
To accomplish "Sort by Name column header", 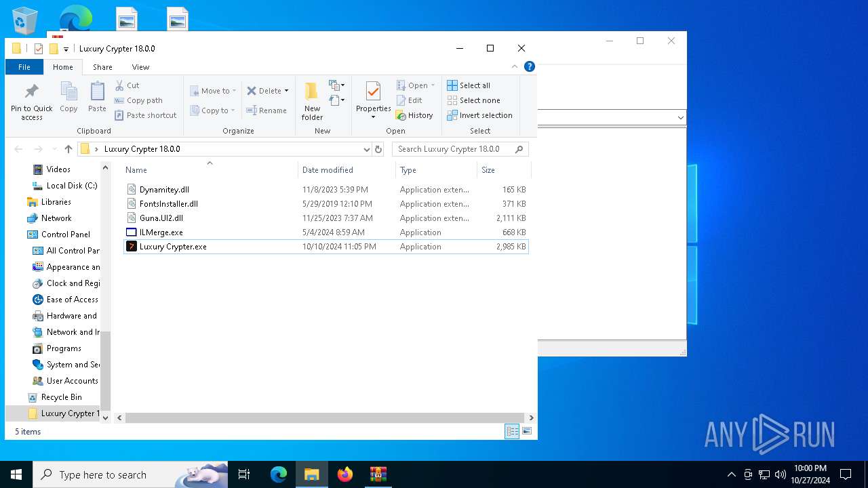I will pyautogui.click(x=209, y=170).
